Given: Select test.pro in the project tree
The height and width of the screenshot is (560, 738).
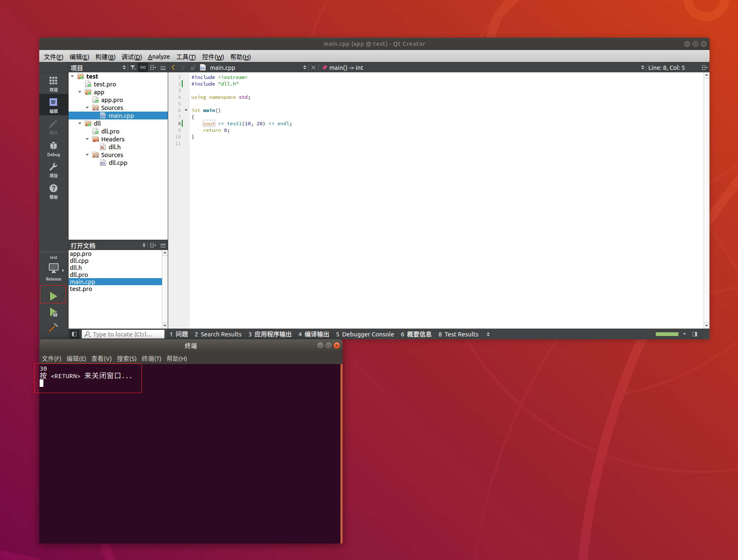Looking at the screenshot, I should pos(105,84).
